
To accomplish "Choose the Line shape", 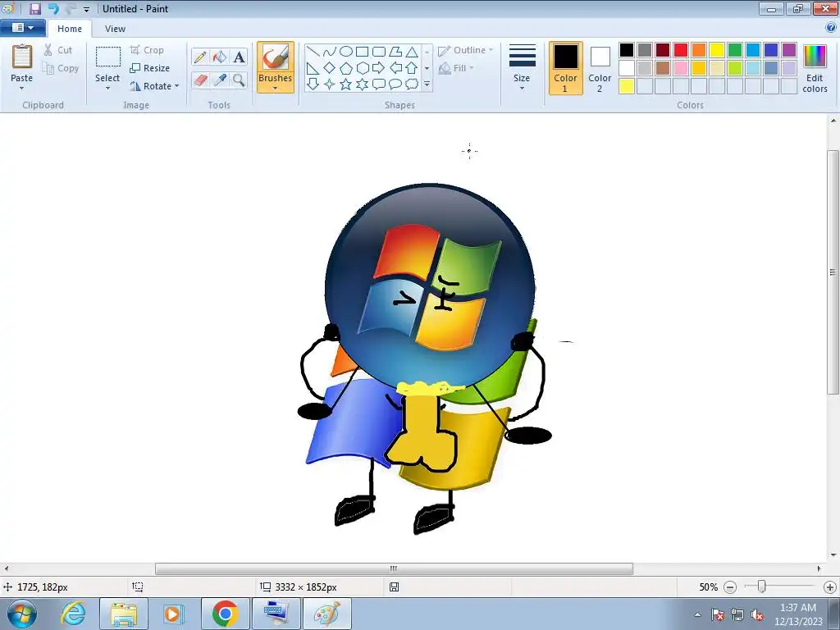I will tap(313, 52).
